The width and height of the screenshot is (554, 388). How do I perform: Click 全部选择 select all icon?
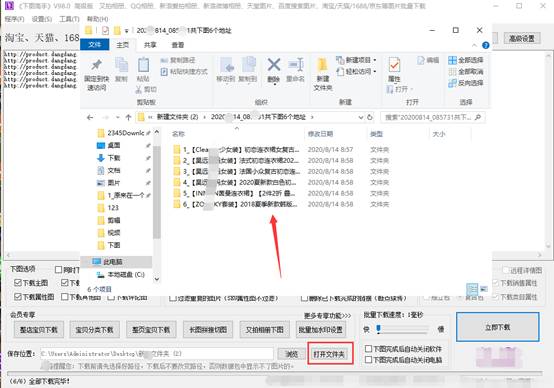click(x=452, y=60)
